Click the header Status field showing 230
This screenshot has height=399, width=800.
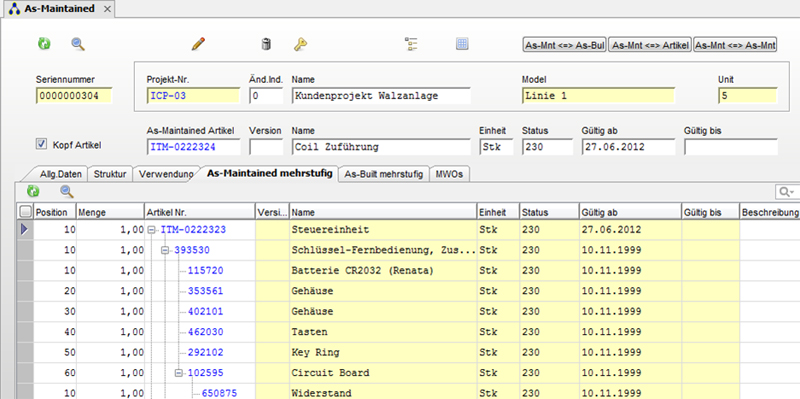tap(547, 147)
